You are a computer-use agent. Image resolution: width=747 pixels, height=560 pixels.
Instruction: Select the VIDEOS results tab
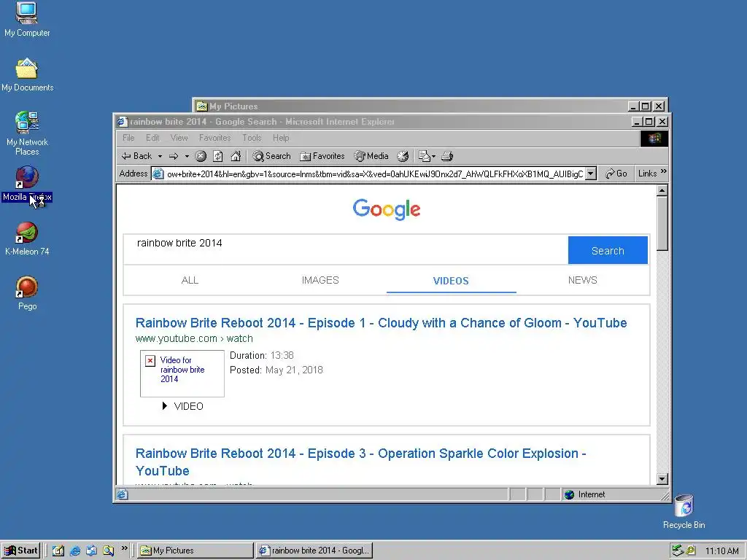click(x=451, y=281)
